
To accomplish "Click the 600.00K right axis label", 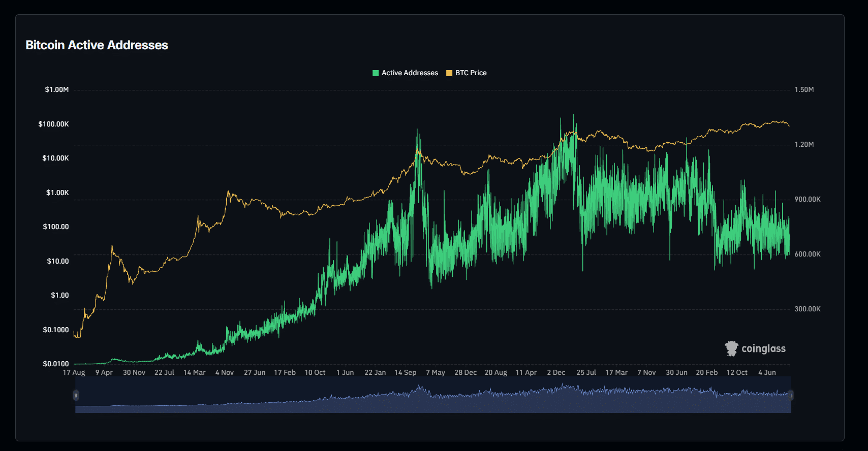I will tap(807, 254).
